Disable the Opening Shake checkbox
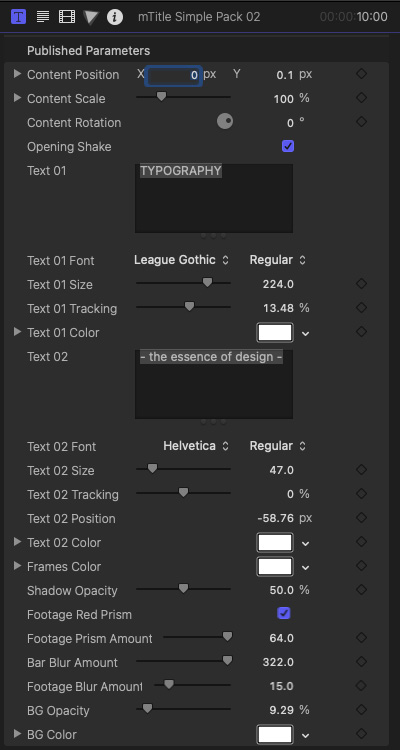 [x=288, y=146]
